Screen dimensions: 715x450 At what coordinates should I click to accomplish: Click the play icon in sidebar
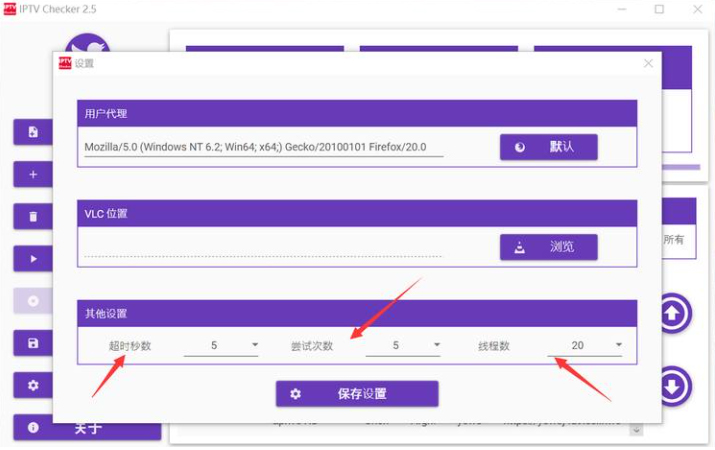[x=33, y=259]
